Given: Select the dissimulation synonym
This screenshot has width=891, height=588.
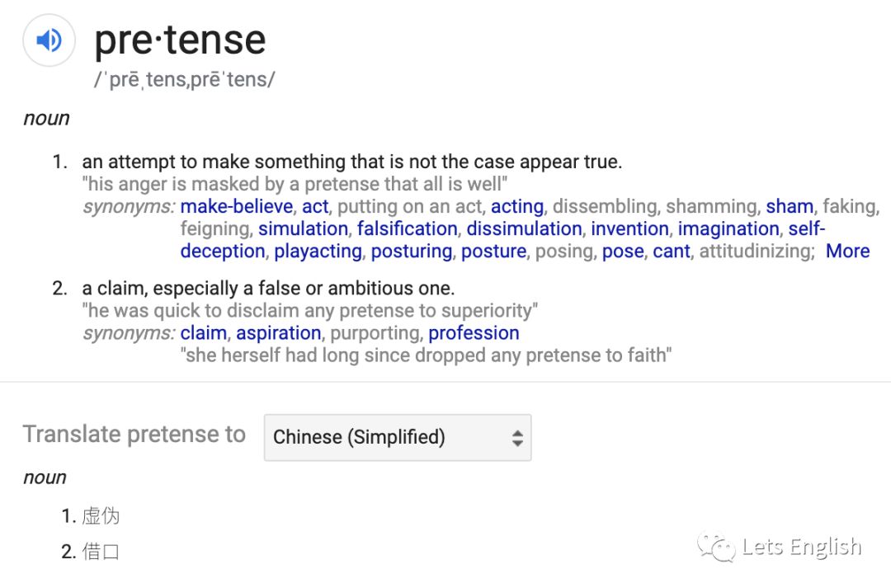Looking at the screenshot, I should [524, 228].
